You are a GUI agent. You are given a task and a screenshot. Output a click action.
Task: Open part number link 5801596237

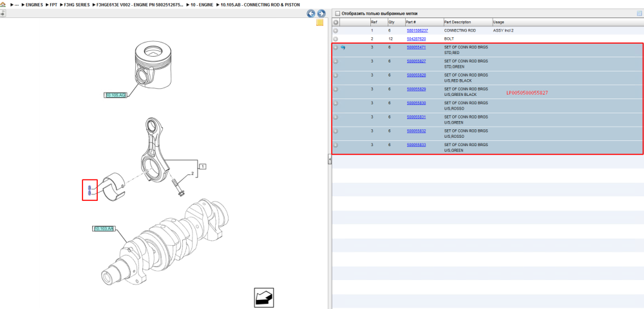(417, 31)
